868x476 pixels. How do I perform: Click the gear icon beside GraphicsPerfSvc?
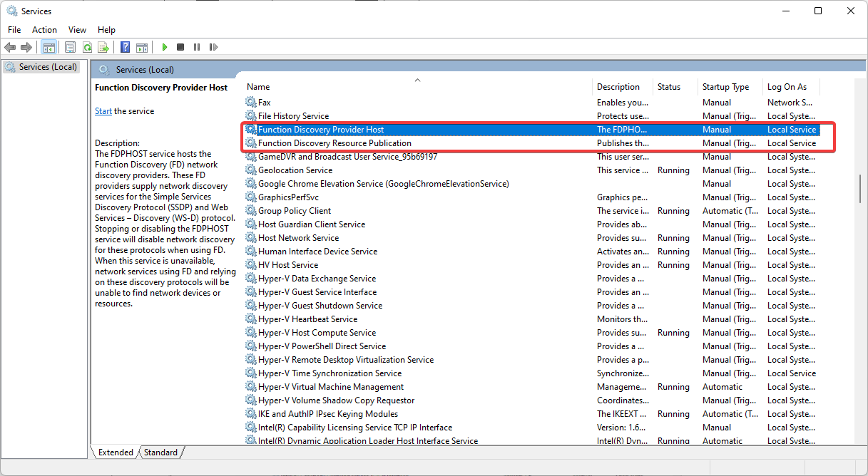coord(250,197)
